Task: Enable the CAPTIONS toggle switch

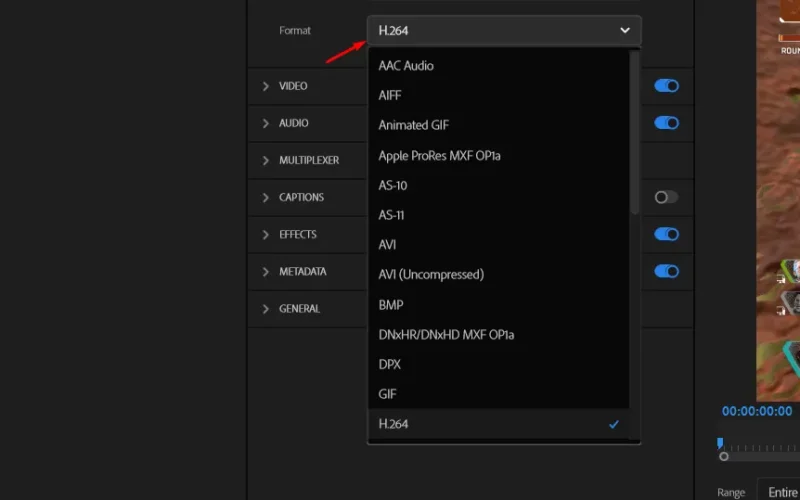Action: tap(666, 197)
